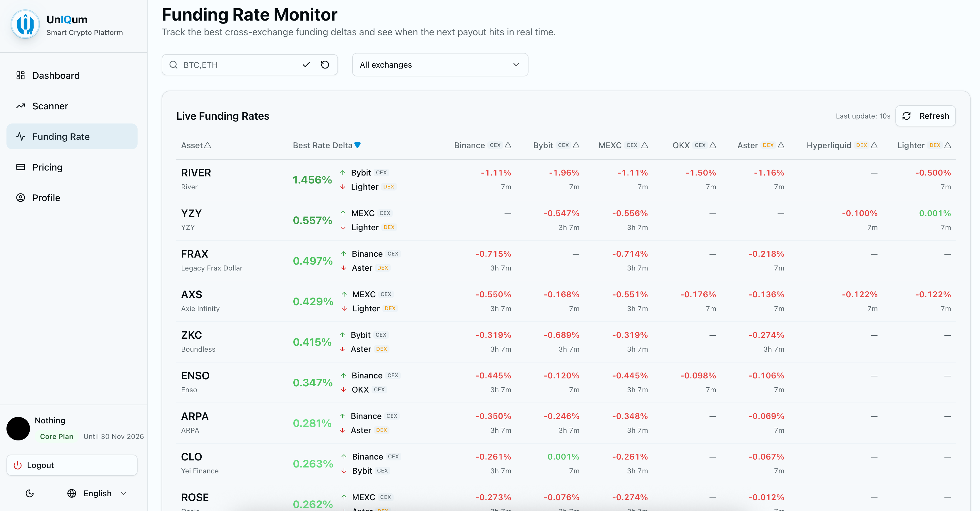Toggle Best Rate Delta sort arrow
980x511 pixels.
coord(358,145)
